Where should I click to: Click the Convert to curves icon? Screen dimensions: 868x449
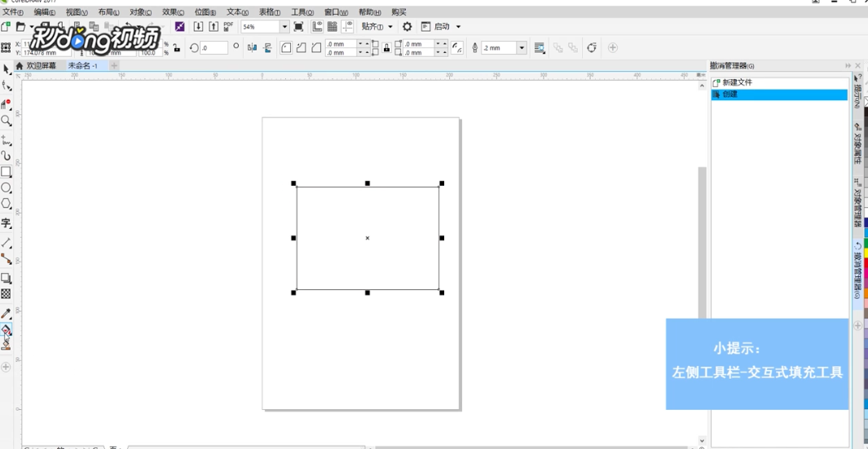coord(592,47)
